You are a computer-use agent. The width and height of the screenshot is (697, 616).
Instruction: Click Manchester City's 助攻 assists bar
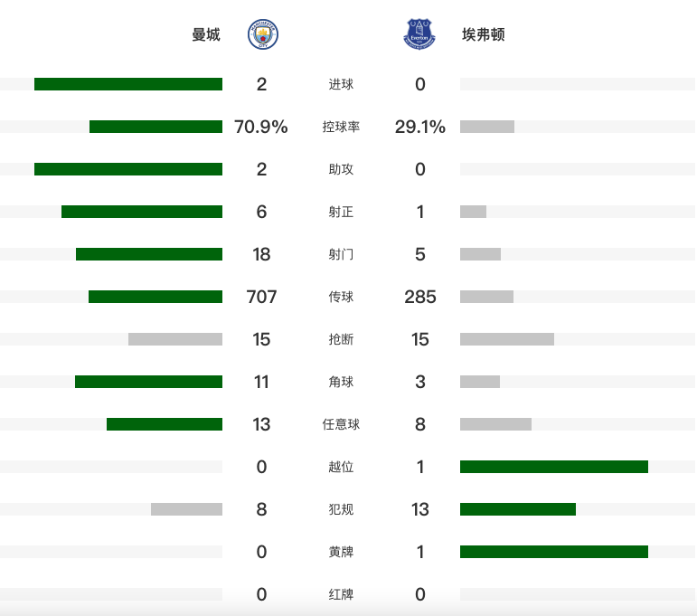128,169
